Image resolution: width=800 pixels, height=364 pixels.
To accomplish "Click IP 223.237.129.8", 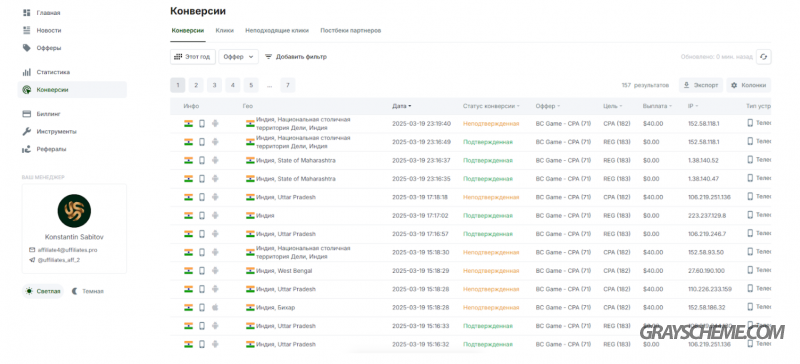I will point(707,215).
